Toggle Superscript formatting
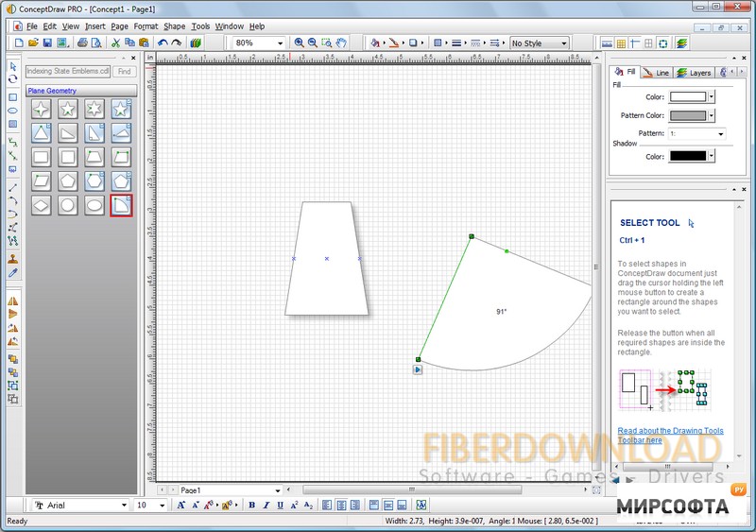 point(294,505)
